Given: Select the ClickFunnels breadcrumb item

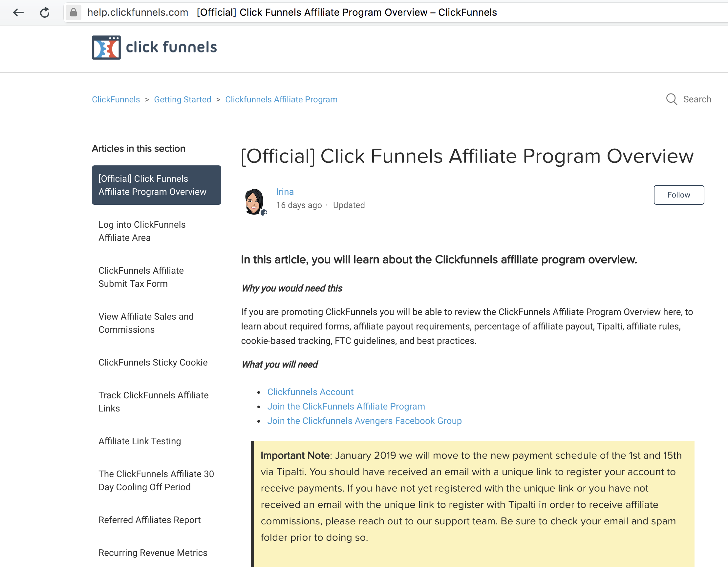Looking at the screenshot, I should [x=117, y=99].
